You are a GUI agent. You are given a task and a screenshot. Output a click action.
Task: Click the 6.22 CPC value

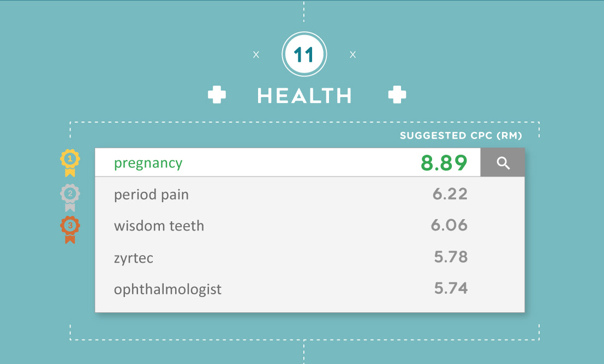tap(450, 194)
